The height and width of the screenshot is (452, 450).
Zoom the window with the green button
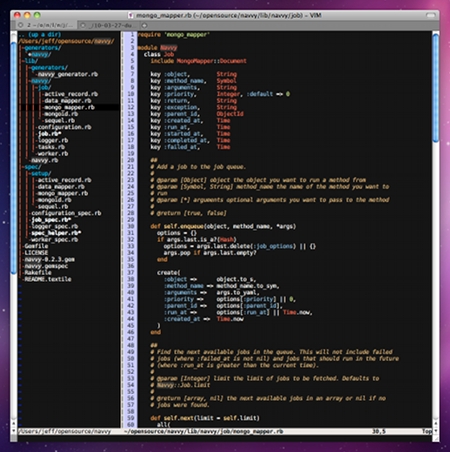pos(37,15)
